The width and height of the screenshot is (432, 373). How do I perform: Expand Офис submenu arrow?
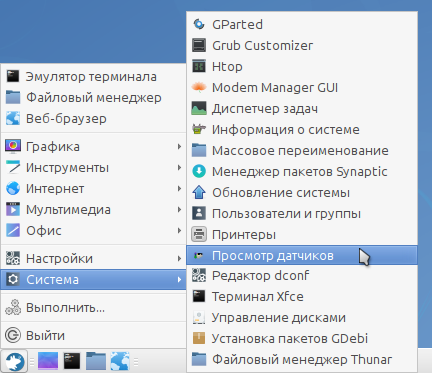tap(179, 231)
